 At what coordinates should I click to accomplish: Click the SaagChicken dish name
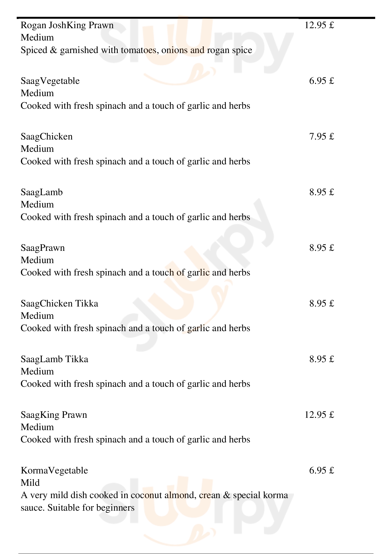click(x=47, y=137)
